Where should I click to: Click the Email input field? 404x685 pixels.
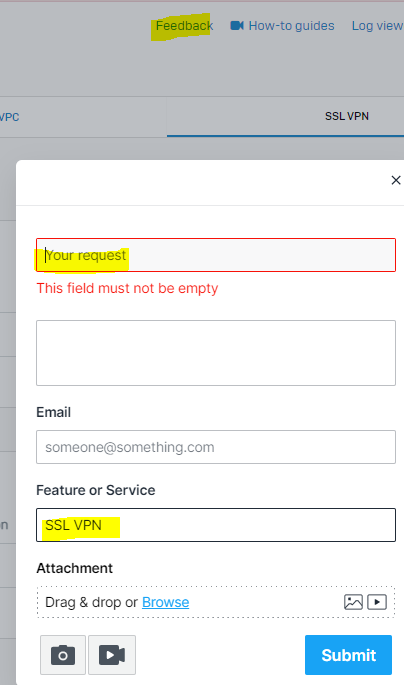coord(216,447)
